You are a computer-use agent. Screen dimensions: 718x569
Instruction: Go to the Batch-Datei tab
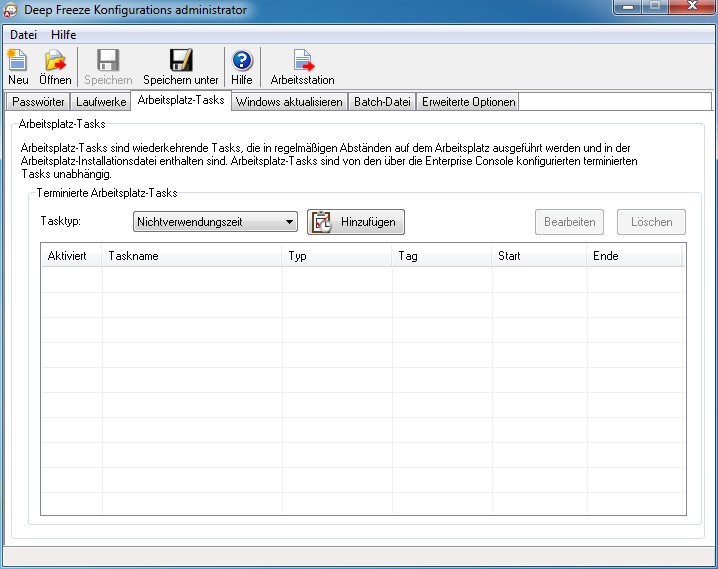coord(382,102)
